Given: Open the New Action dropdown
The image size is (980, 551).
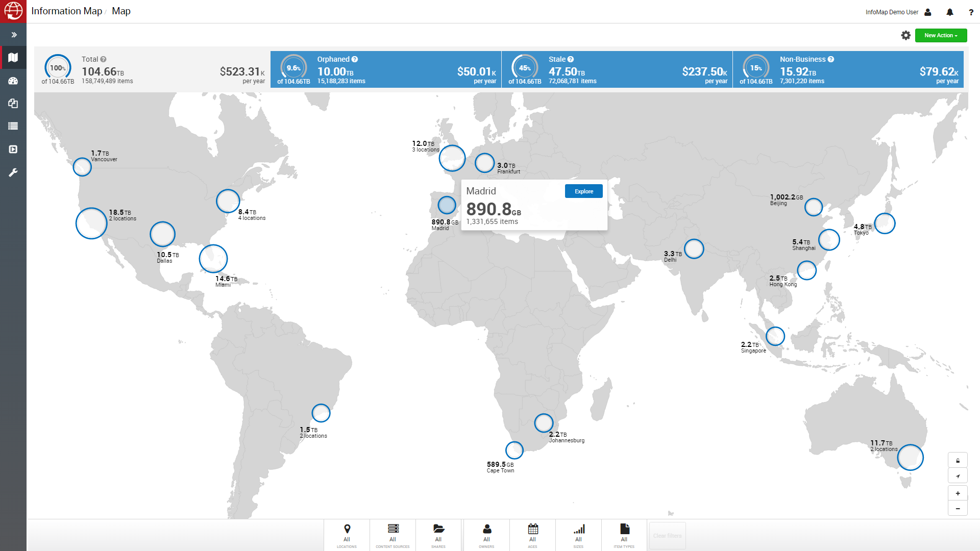Looking at the screenshot, I should tap(941, 35).
